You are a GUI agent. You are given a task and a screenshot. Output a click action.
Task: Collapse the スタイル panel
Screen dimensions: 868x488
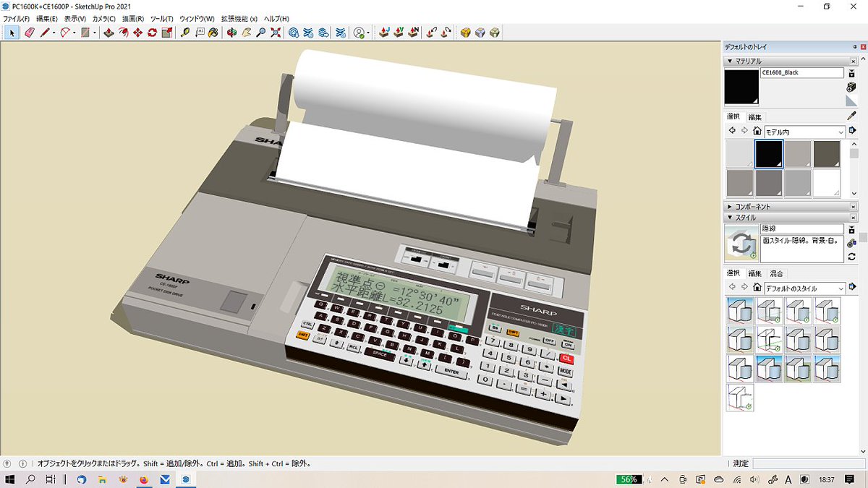point(730,218)
